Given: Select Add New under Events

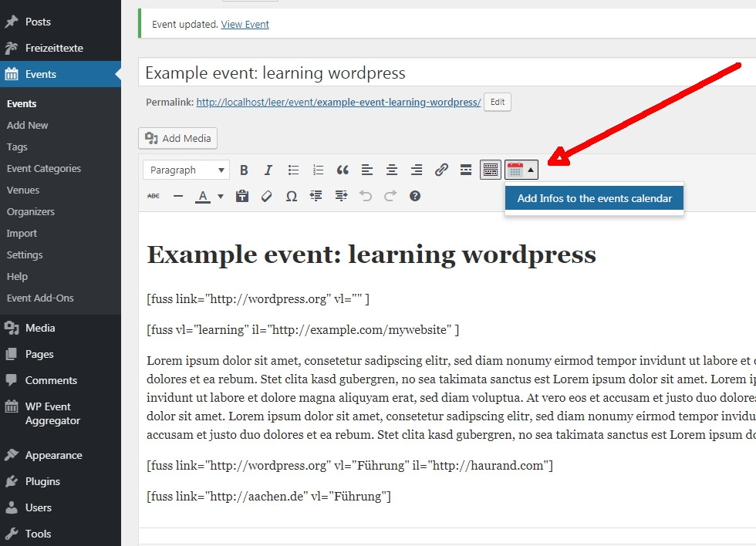Looking at the screenshot, I should click(x=28, y=125).
